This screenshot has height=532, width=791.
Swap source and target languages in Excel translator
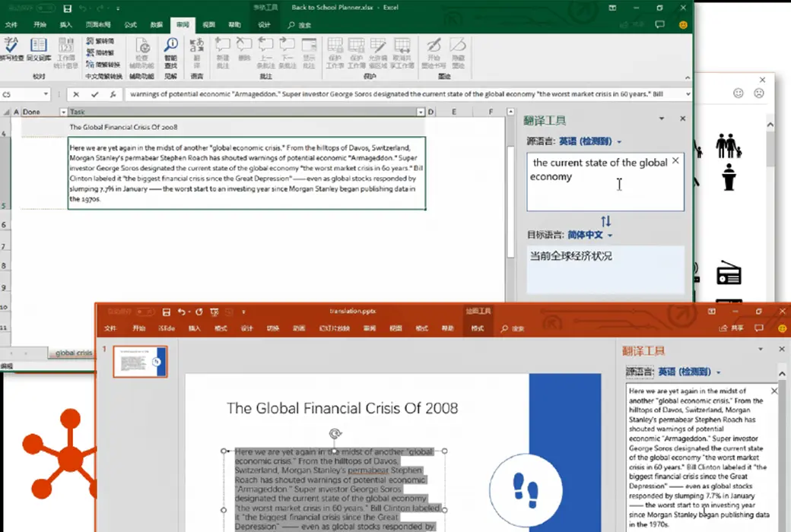606,221
